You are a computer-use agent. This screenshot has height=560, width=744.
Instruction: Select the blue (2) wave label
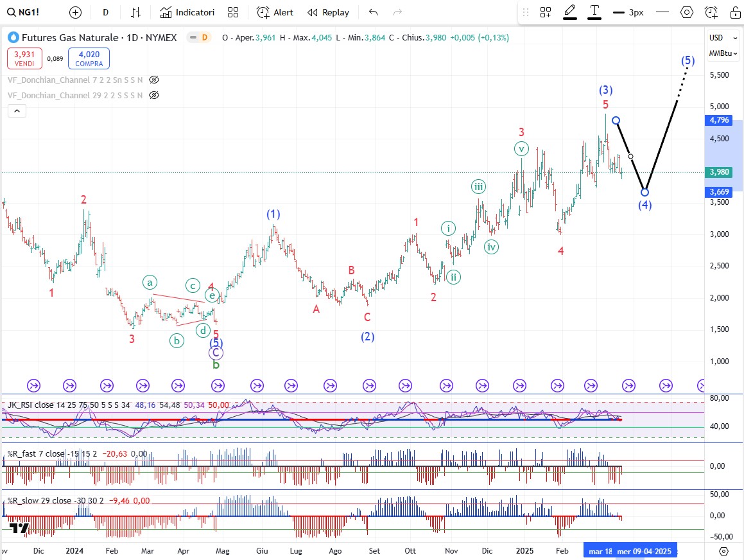click(367, 337)
